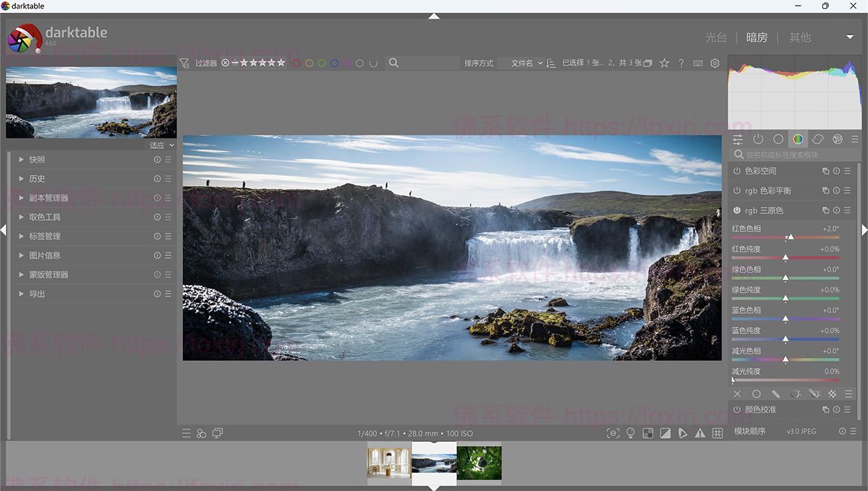Open the 其他 views menu
868x491 pixels.
[800, 37]
